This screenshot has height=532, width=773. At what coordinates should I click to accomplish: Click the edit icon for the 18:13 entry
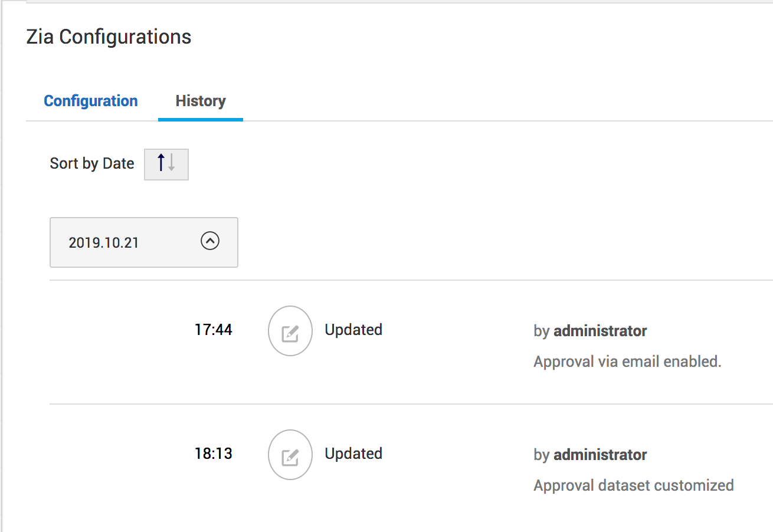(290, 455)
